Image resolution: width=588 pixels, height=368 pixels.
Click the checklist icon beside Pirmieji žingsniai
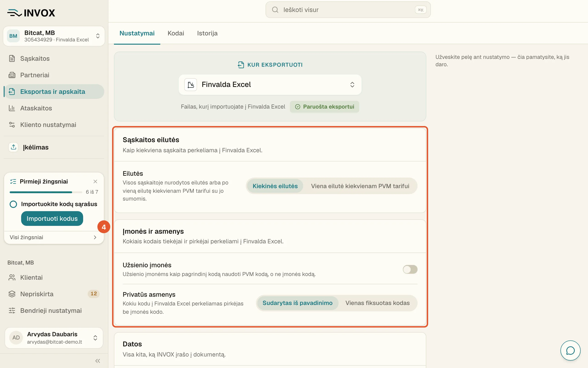pyautogui.click(x=13, y=181)
